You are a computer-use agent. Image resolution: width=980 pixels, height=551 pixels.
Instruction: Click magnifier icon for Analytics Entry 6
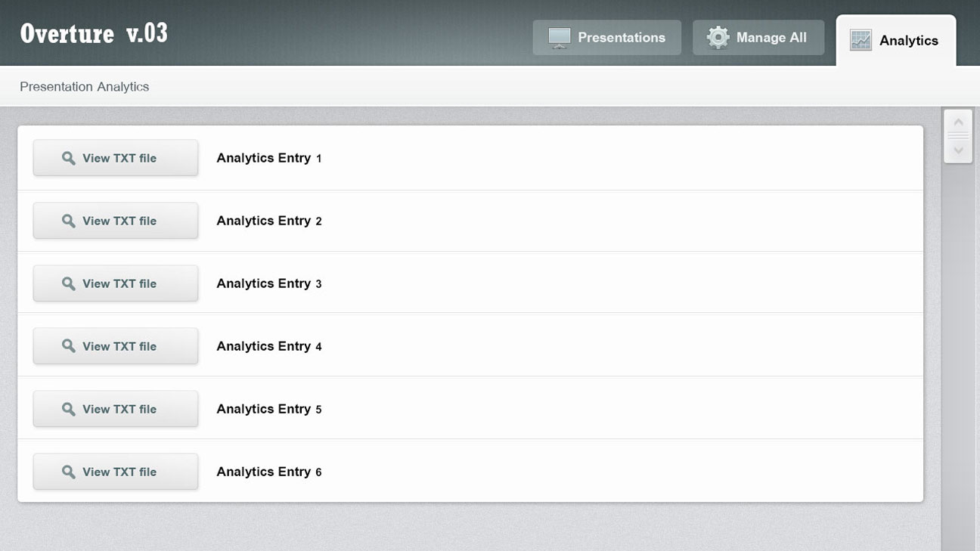pos(69,472)
